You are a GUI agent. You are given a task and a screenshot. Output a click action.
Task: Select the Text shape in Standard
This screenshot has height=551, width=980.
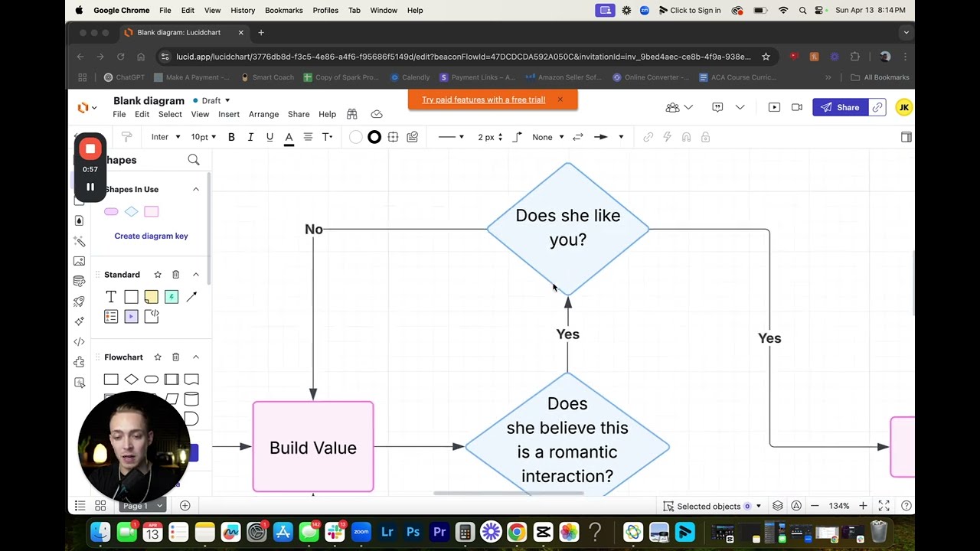coord(111,297)
